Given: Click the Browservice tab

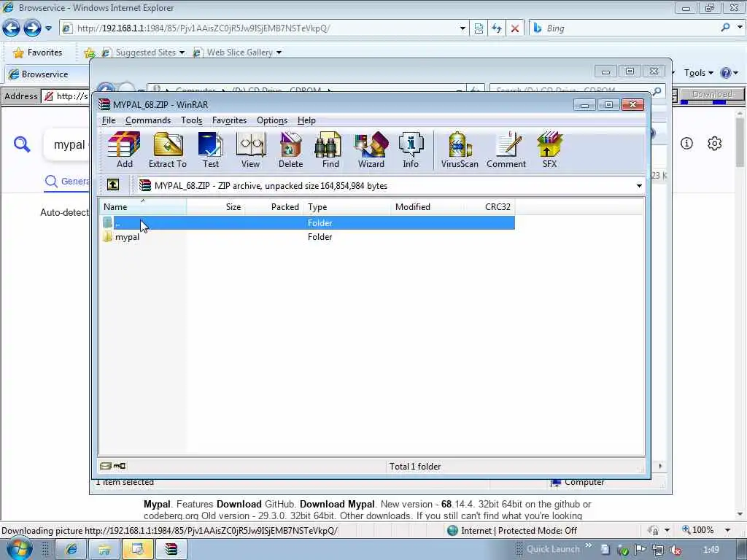Looking at the screenshot, I should pyautogui.click(x=45, y=74).
